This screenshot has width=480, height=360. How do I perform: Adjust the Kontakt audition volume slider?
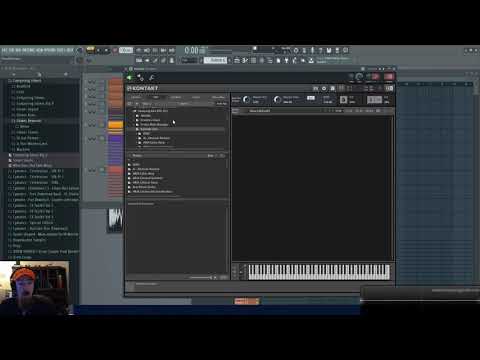point(201,277)
